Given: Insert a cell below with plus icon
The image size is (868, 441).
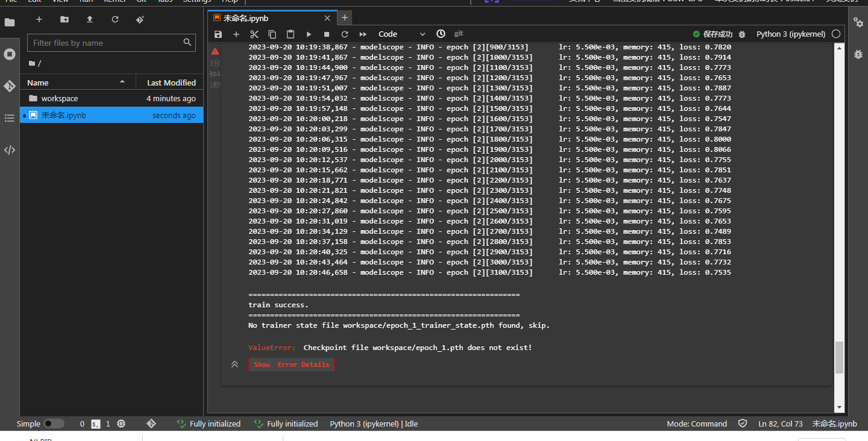Looking at the screenshot, I should coord(236,34).
